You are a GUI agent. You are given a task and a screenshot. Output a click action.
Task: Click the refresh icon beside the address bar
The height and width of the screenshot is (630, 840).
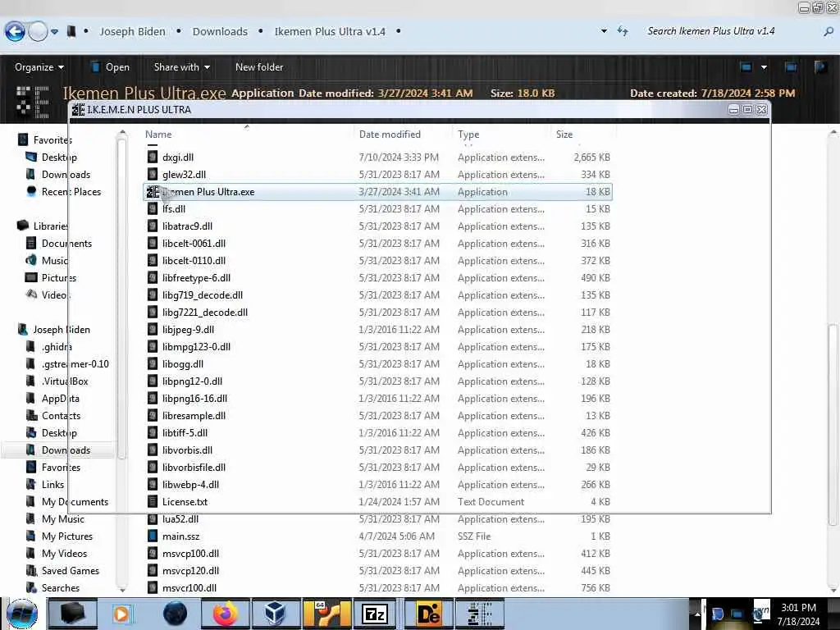tap(623, 31)
